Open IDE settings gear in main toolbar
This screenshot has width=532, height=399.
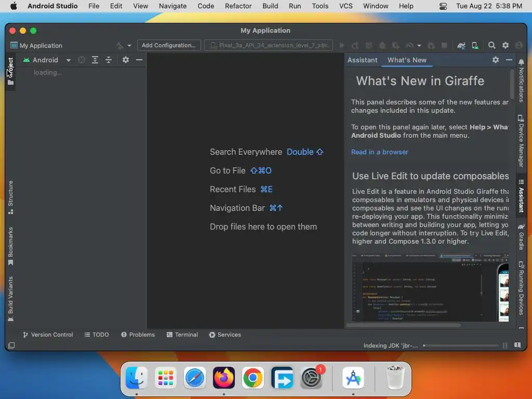pos(506,45)
